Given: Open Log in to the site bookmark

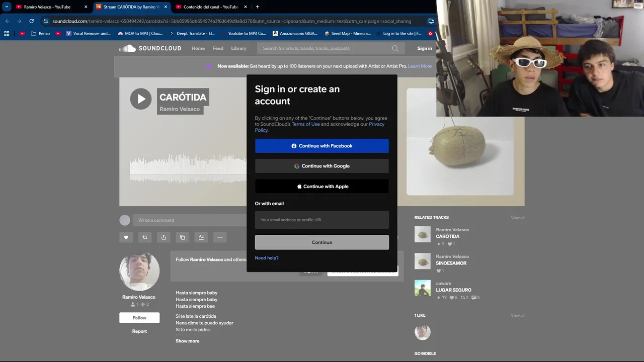Looking at the screenshot, I should point(399,34).
